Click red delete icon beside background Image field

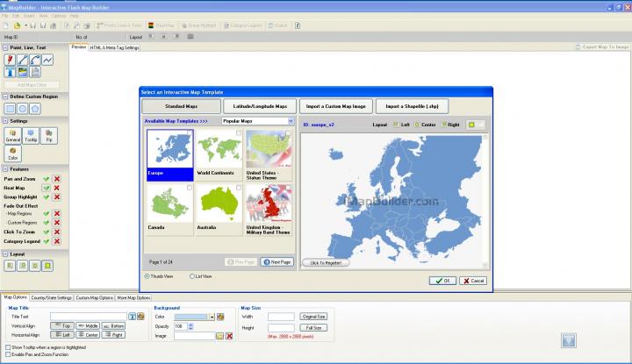point(229,336)
